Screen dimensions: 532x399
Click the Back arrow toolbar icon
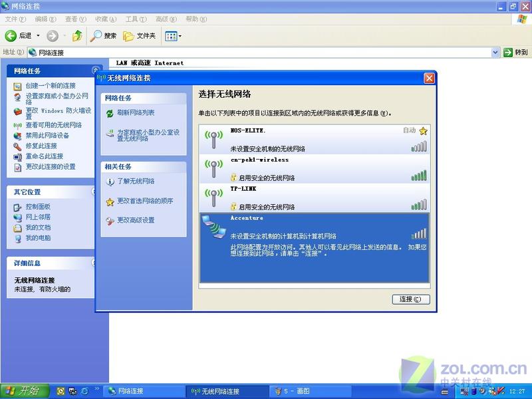tap(11, 36)
